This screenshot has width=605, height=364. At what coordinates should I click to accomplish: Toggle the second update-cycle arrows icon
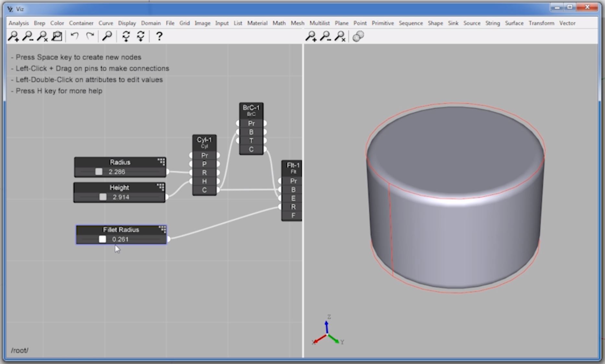coord(140,37)
